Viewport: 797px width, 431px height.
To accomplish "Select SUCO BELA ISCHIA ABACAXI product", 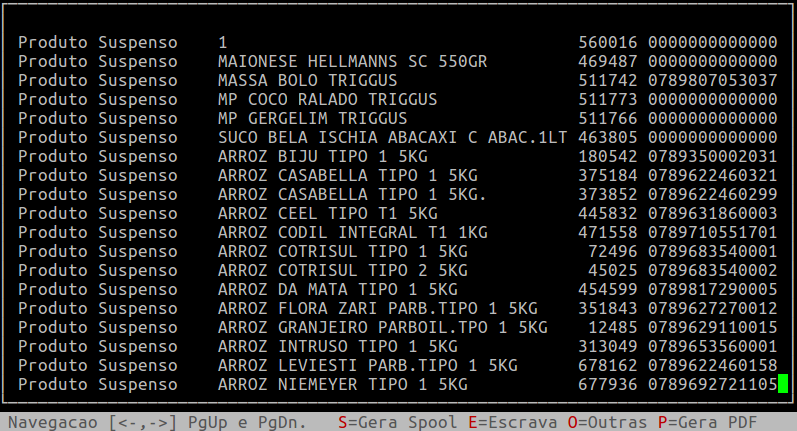I will [392, 137].
